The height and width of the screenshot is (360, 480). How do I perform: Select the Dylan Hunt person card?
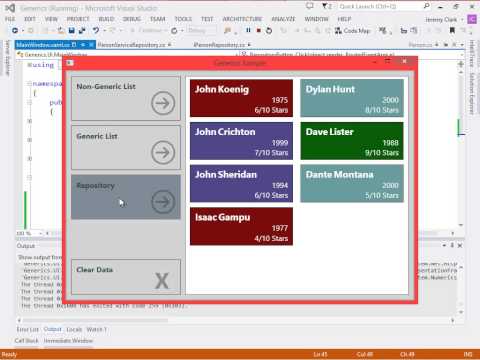352,98
